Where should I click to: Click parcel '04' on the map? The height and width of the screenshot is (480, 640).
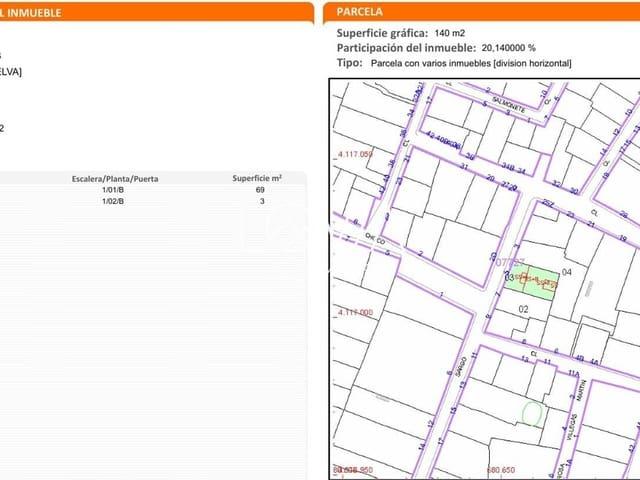coord(567,272)
